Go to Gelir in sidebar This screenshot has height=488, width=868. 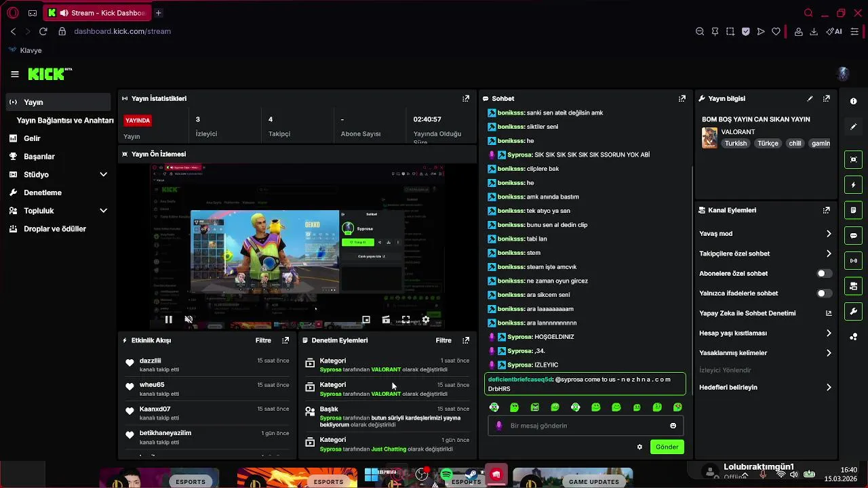click(32, 138)
